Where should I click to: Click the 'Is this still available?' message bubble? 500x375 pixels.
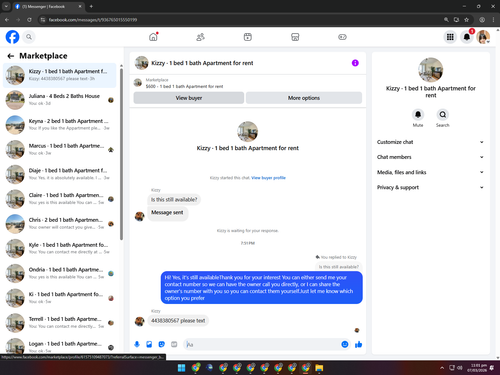174,200
